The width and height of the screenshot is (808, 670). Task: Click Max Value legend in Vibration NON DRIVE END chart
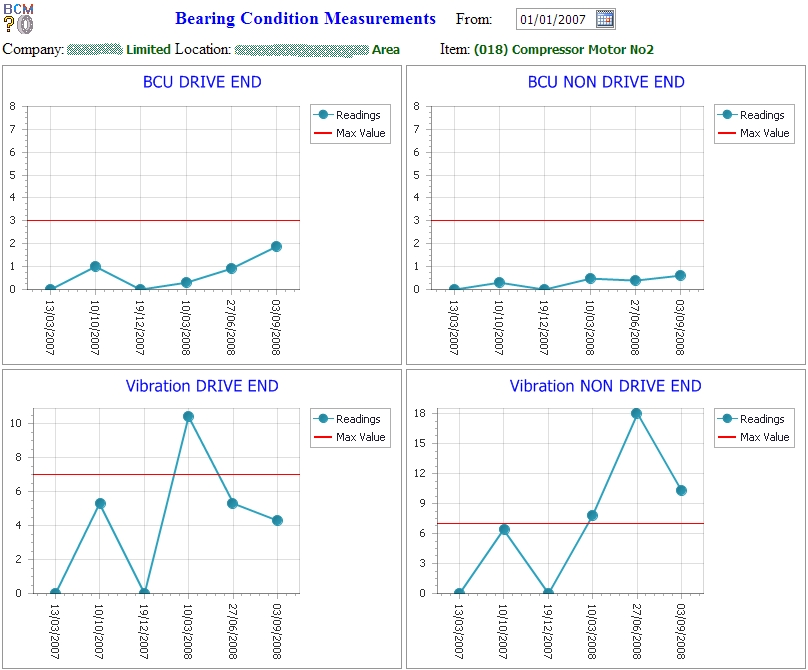tap(754, 437)
